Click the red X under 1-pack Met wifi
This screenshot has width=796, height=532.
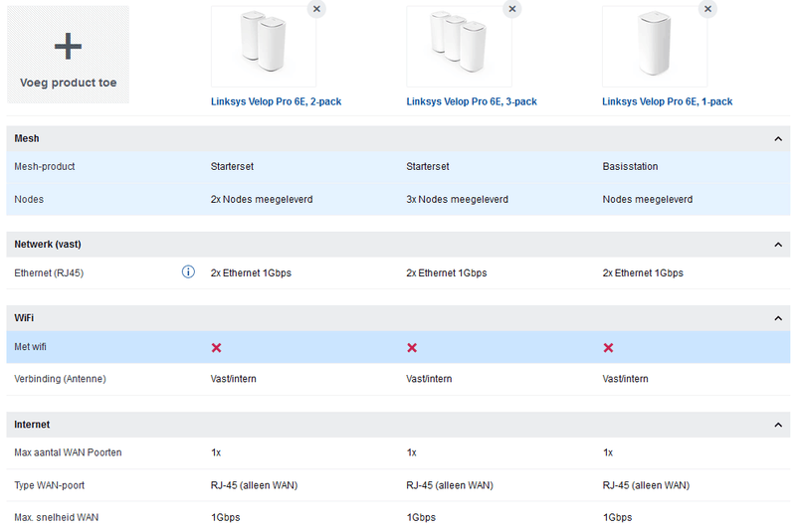point(608,347)
